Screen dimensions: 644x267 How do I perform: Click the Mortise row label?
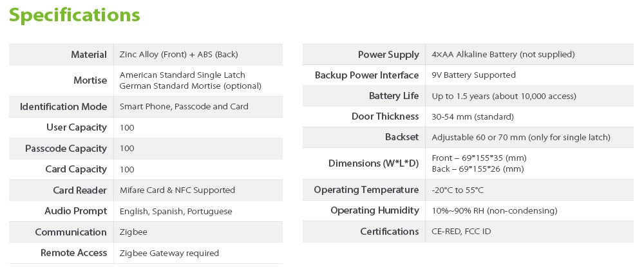90,80
